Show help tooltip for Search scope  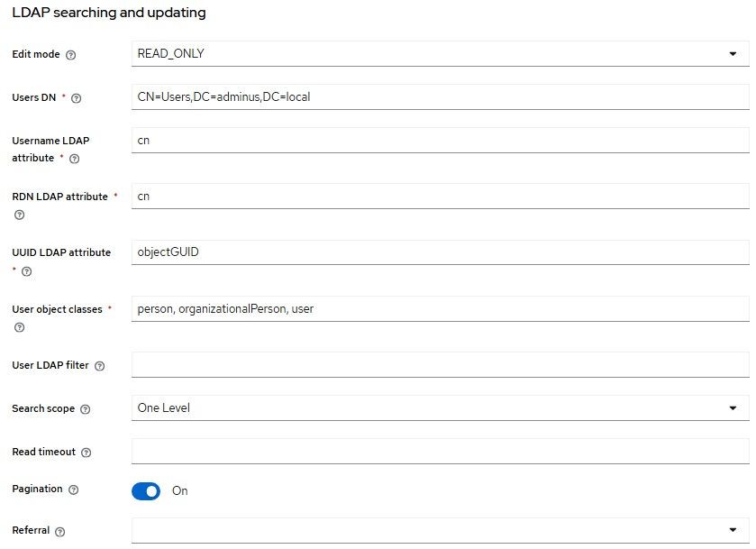coord(86,409)
